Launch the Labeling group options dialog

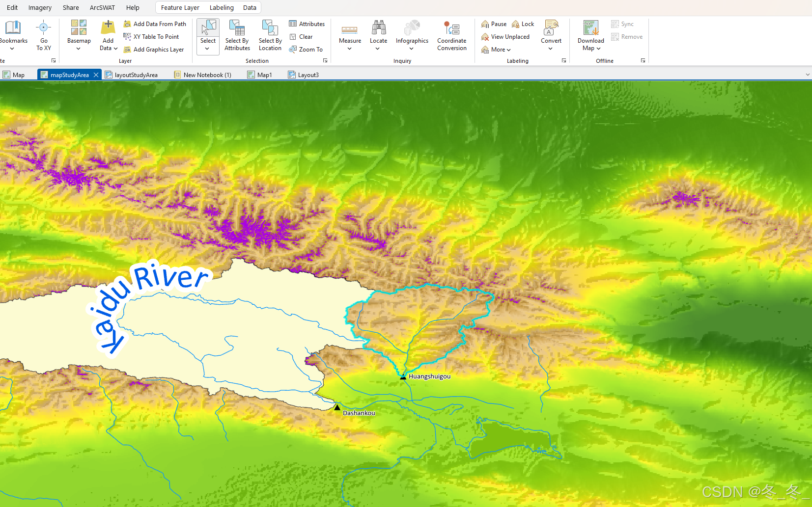564,61
